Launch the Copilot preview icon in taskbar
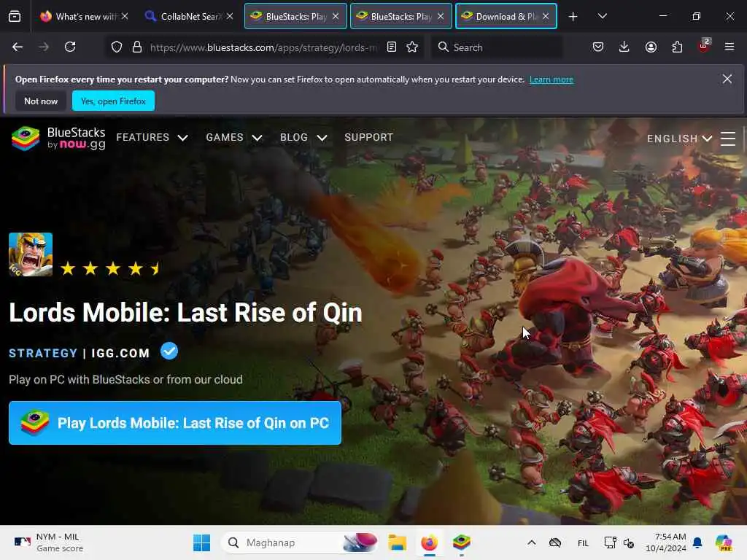Image resolution: width=747 pixels, height=560 pixels. tap(724, 542)
